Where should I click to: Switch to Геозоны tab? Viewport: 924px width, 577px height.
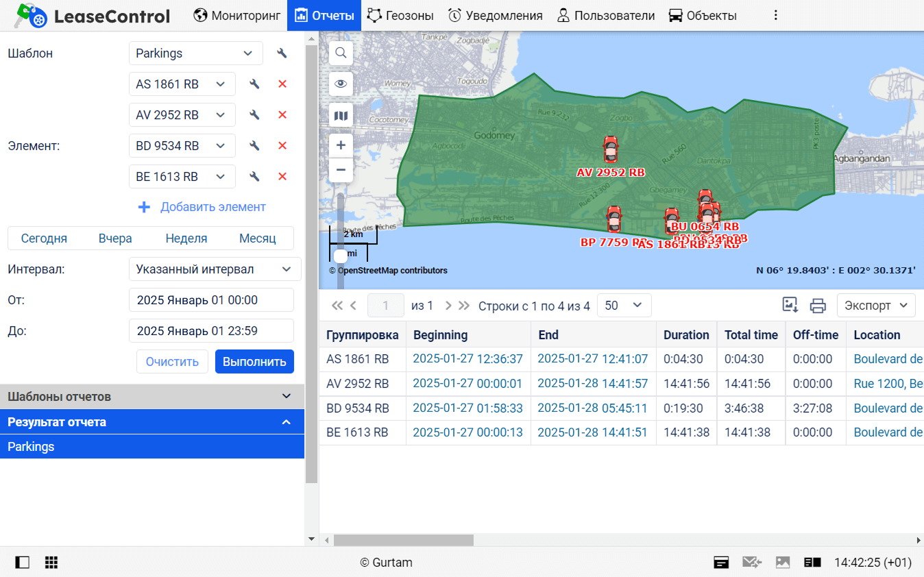(400, 15)
